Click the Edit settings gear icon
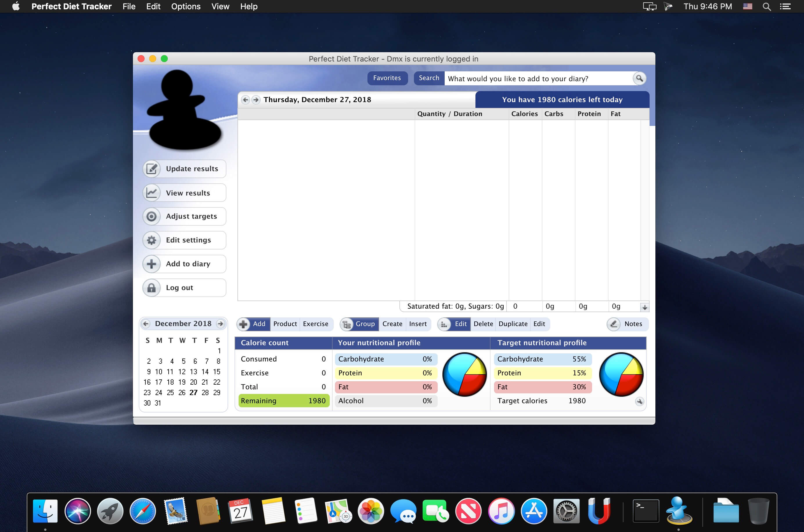804x532 pixels. (152, 240)
